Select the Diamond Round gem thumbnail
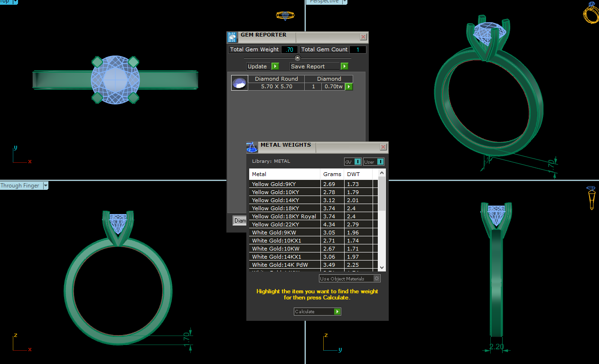The width and height of the screenshot is (599, 364). tap(239, 83)
